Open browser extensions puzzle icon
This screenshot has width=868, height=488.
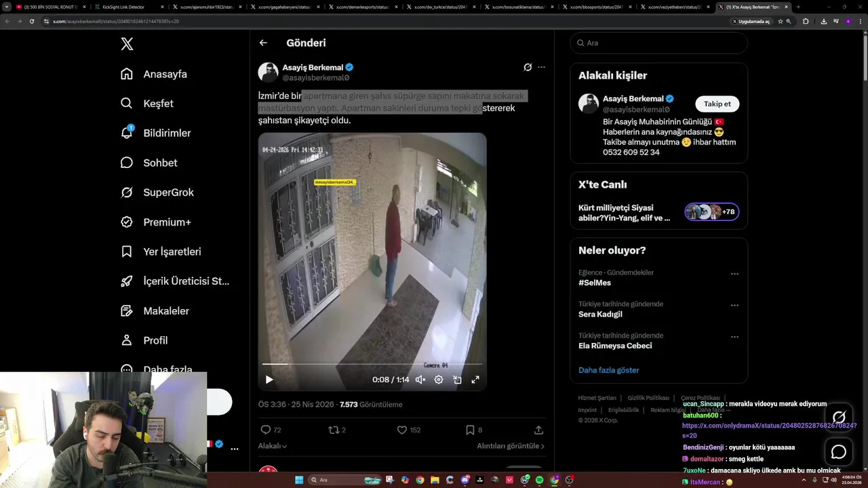[x=806, y=21]
